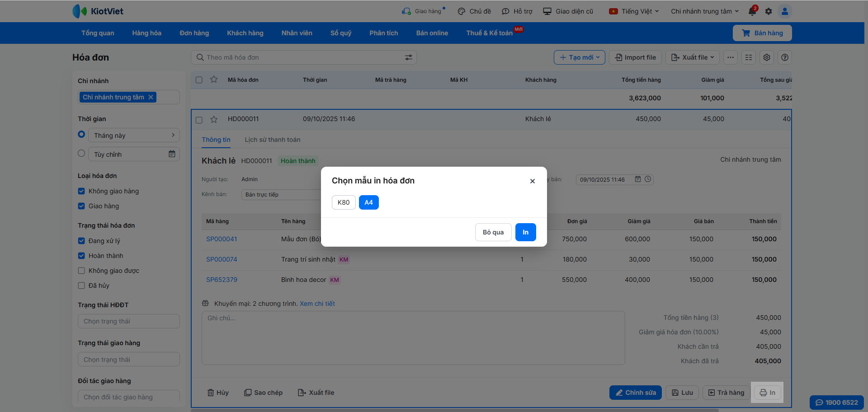Select all invoices header checkbox
Viewport: 868px width, 412px height.
click(199, 80)
